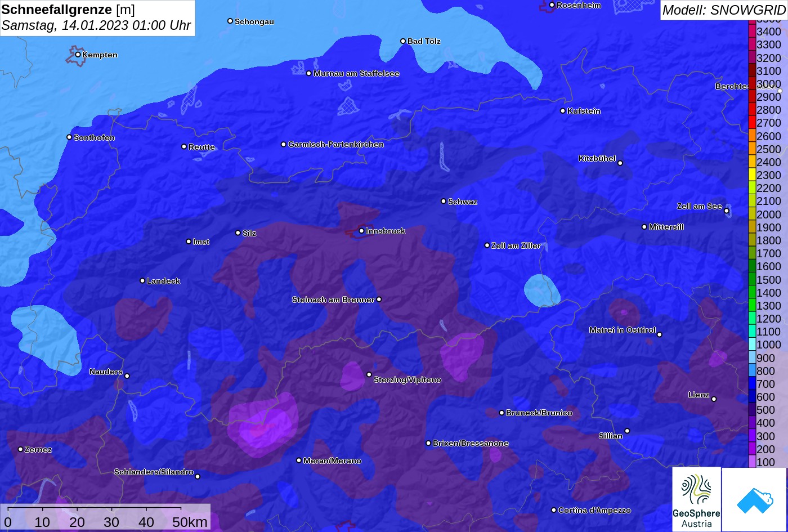Viewport: 788px width, 532px height.
Task: Click the Schwaz town label
Action: 463,202
